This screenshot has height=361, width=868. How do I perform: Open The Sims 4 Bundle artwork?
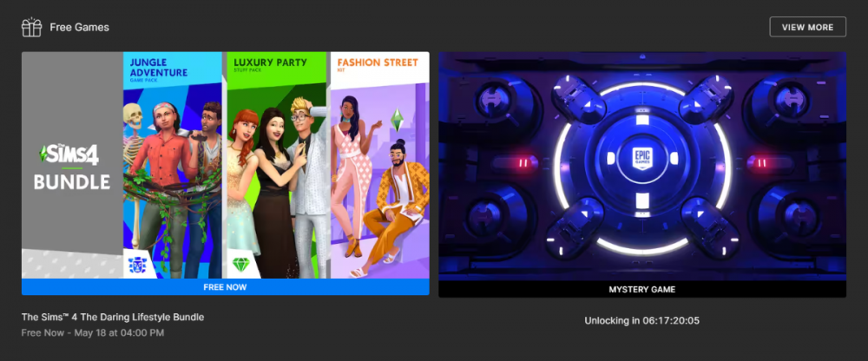(x=226, y=165)
